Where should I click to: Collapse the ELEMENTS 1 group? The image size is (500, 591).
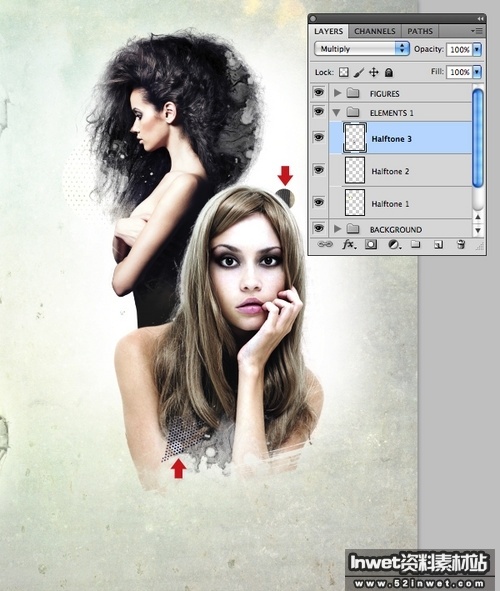click(x=336, y=112)
